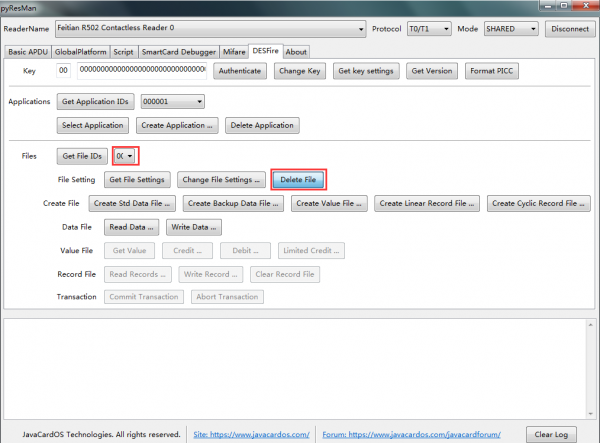
Task: Expand the Protocol T0/T1 dropdown
Action: 429,29
